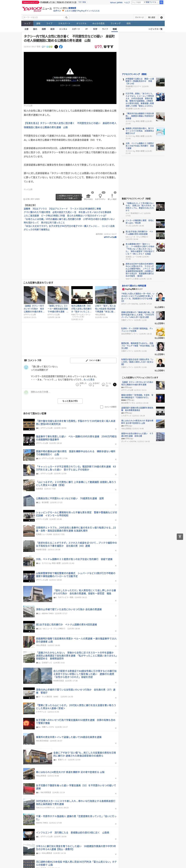Click the コメントを書く button

coord(93,361)
